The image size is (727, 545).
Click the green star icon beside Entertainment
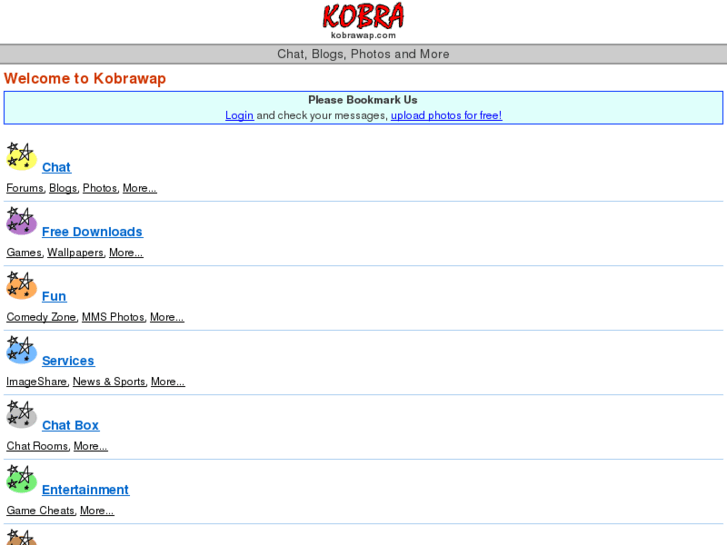[21, 479]
